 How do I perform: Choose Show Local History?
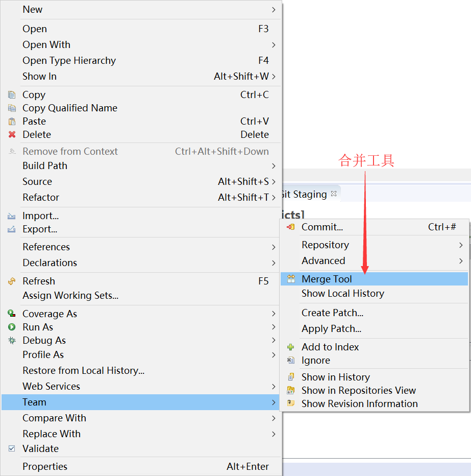point(374,294)
